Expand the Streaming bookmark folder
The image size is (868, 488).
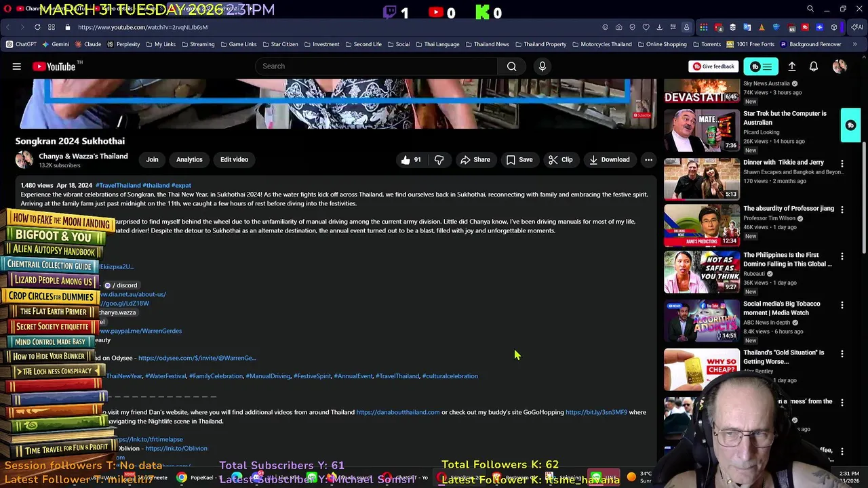point(197,44)
